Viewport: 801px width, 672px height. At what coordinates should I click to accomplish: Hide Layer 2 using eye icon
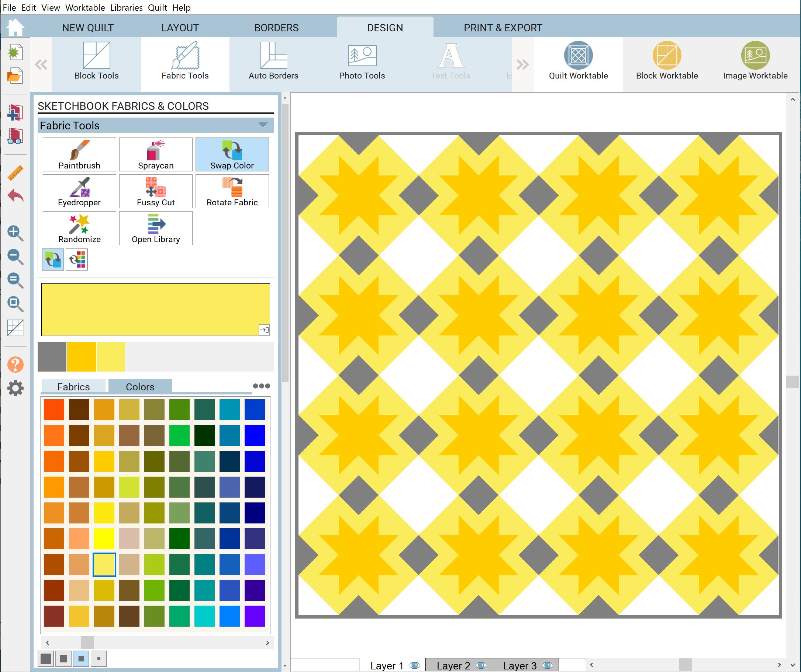481,665
